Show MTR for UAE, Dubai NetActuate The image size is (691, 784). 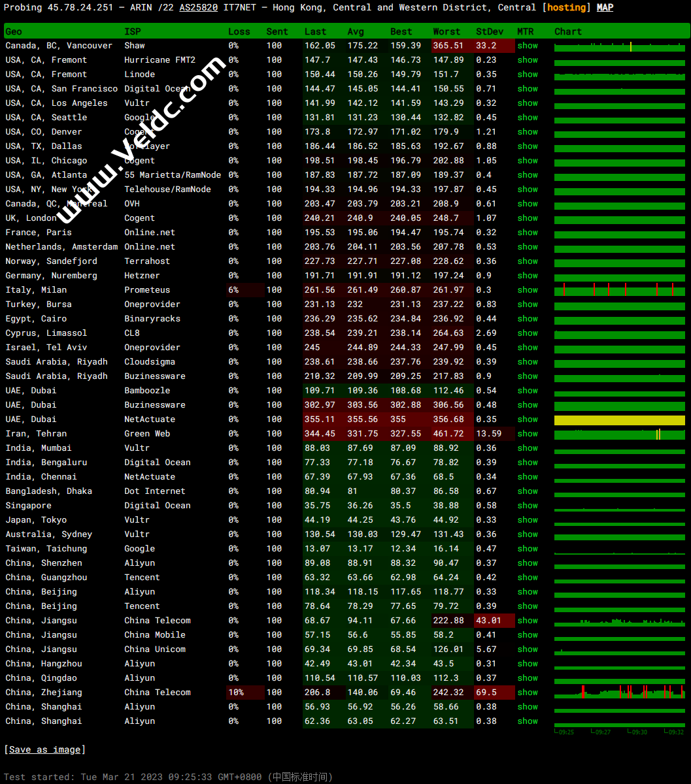tap(528, 419)
